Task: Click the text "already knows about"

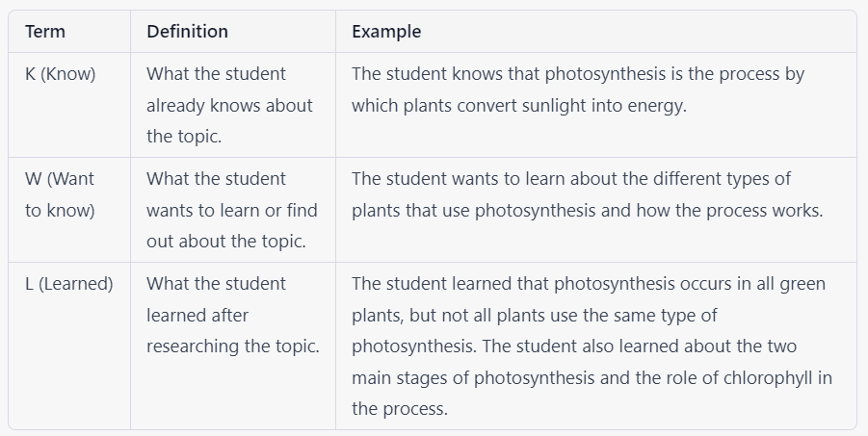Action: point(229,106)
